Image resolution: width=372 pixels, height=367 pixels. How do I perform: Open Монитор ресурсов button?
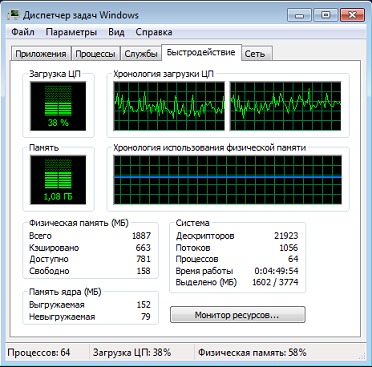point(238,315)
